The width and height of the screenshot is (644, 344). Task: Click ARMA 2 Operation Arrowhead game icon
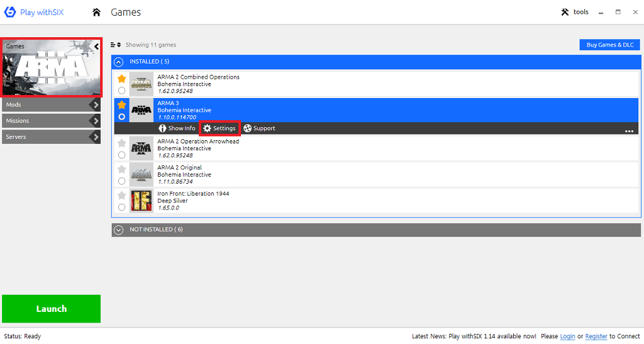[142, 148]
